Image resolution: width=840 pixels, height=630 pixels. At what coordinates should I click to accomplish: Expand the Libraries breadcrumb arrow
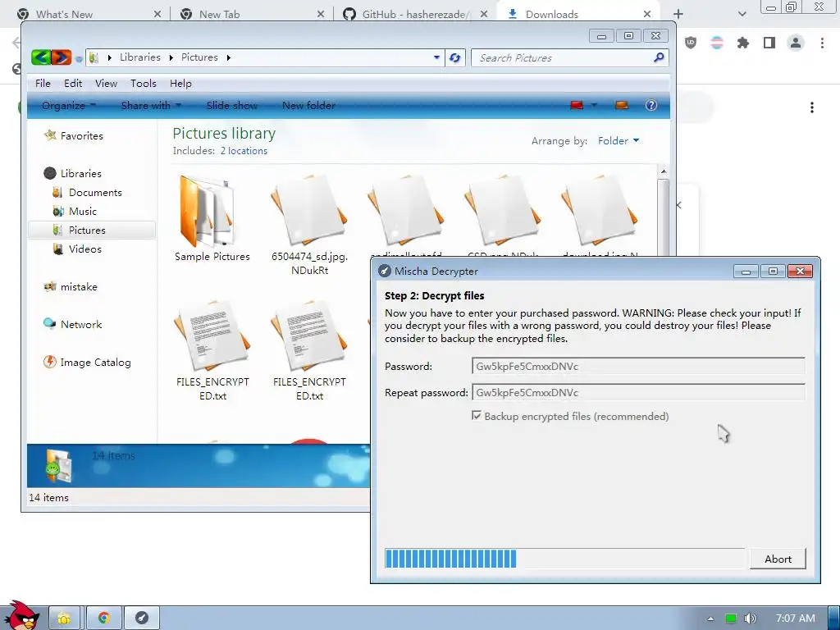[x=171, y=57]
